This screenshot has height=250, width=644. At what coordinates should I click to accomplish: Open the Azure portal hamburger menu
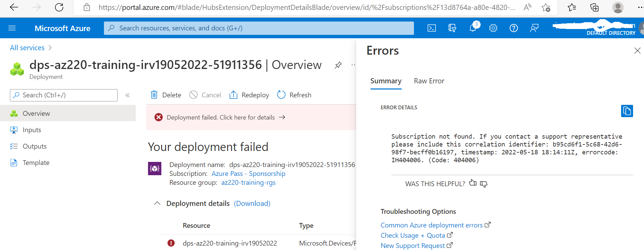[12, 28]
